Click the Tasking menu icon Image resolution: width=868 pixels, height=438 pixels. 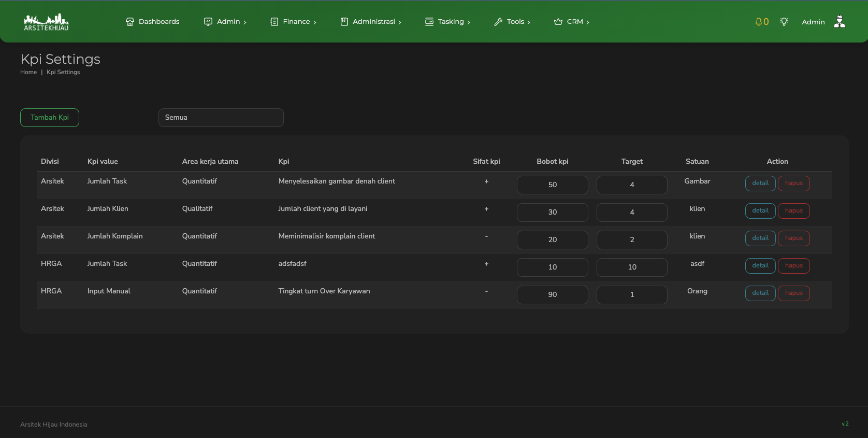click(429, 22)
